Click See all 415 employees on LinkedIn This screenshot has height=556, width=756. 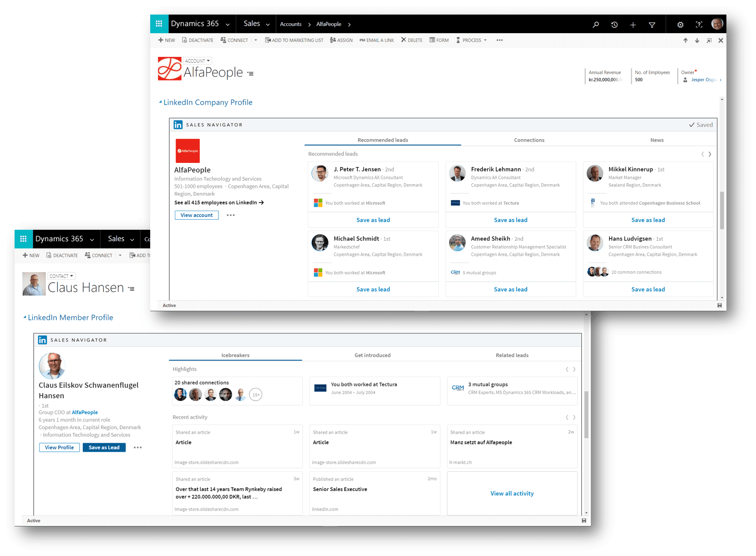pos(219,202)
